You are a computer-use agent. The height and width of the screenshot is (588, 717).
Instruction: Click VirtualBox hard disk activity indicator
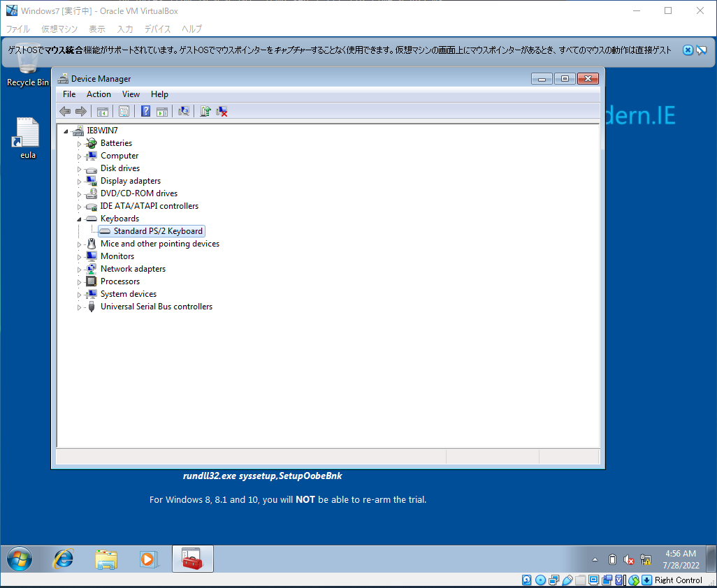coord(527,580)
